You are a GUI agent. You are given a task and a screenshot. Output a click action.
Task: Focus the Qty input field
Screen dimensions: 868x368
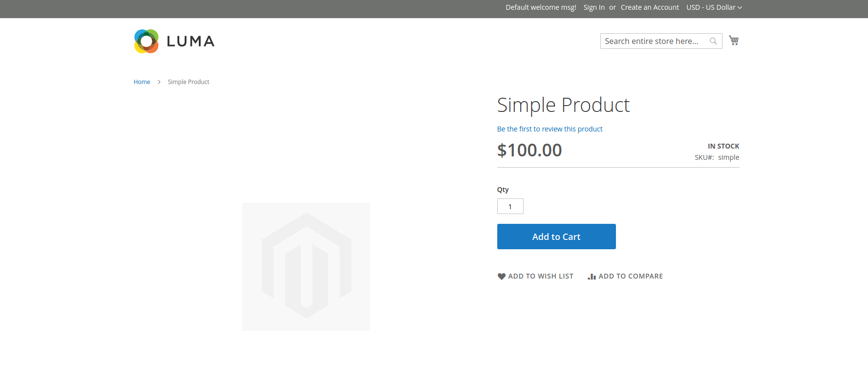click(510, 206)
